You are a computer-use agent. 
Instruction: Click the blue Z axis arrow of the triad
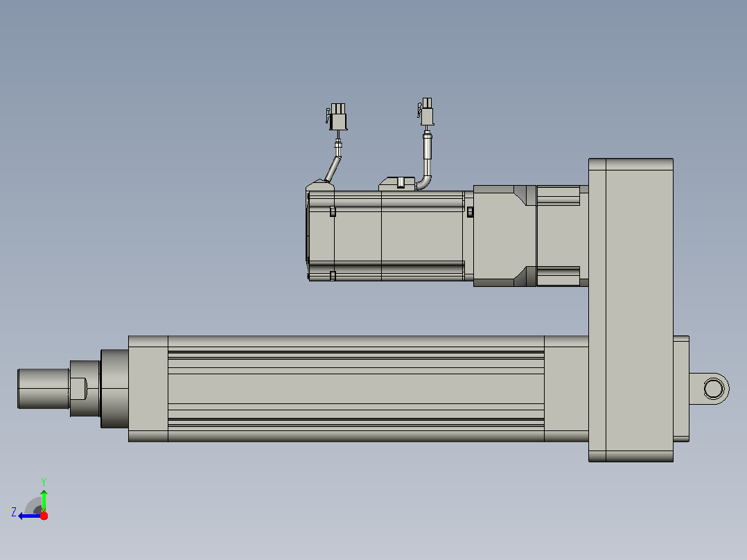pyautogui.click(x=28, y=516)
